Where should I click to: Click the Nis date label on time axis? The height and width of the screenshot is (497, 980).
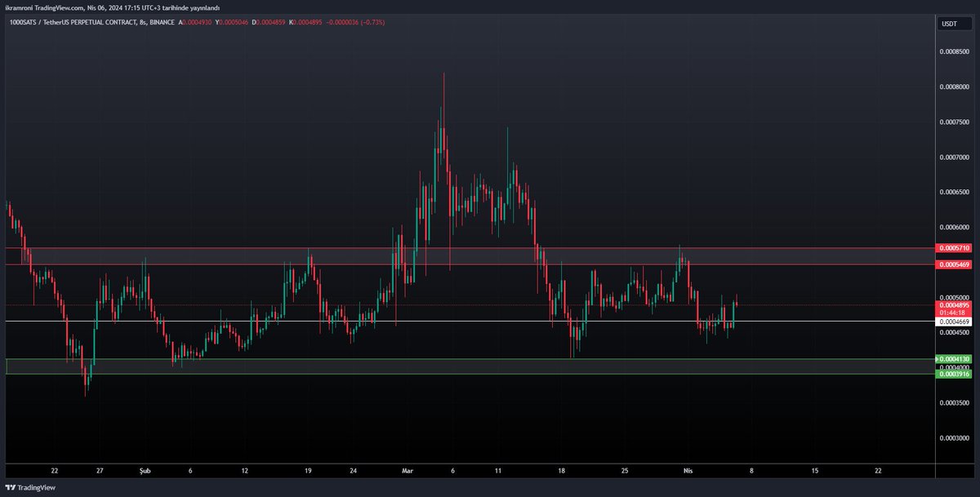687,471
